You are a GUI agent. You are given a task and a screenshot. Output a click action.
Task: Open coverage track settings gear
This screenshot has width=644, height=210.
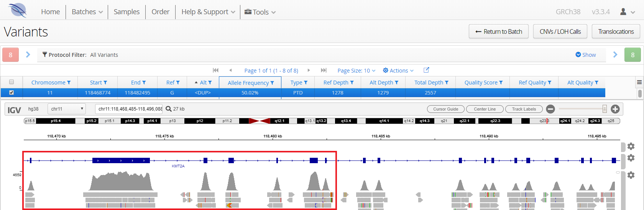point(631,175)
